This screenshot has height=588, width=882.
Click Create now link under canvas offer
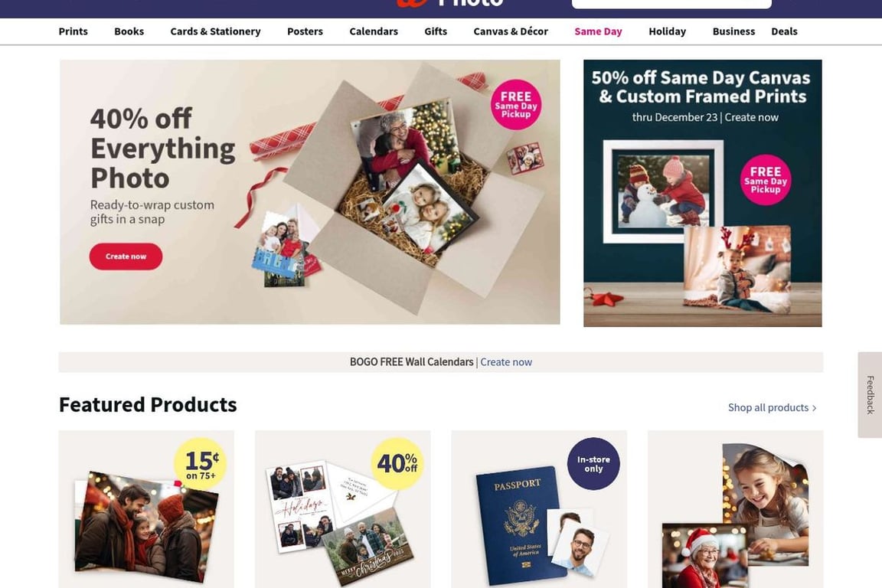point(752,118)
